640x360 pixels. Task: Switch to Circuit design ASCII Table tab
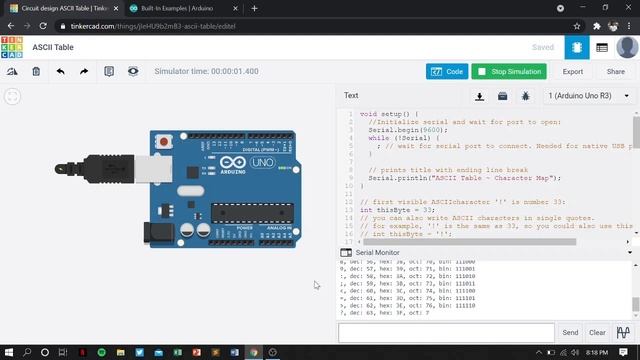point(64,8)
